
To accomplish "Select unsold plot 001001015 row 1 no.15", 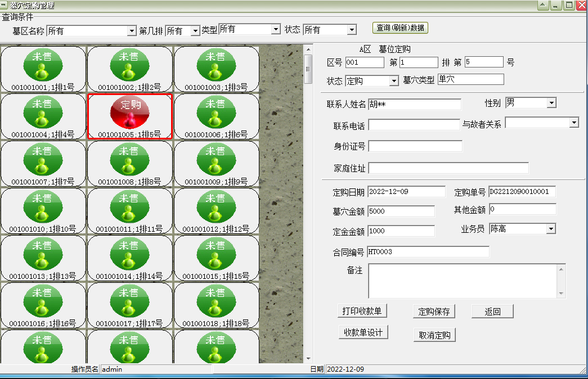I will pyautogui.click(x=217, y=258).
